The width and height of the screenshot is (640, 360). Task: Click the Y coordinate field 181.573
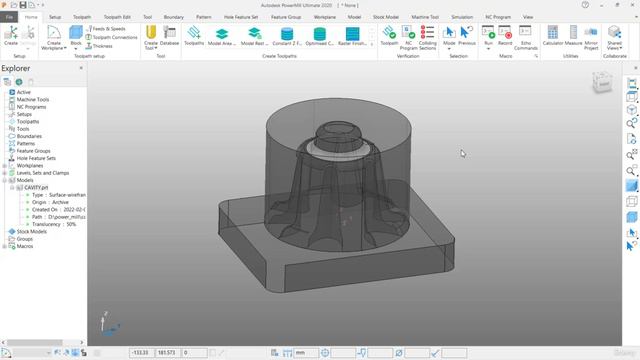(167, 353)
